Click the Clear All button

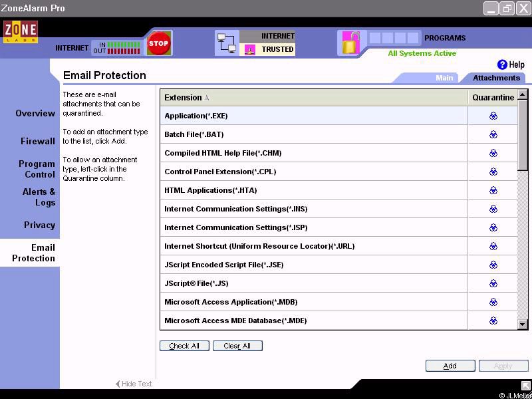(x=237, y=346)
